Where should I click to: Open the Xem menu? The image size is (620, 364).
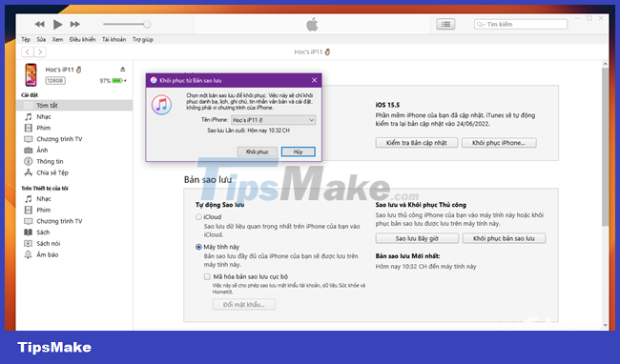click(x=57, y=39)
